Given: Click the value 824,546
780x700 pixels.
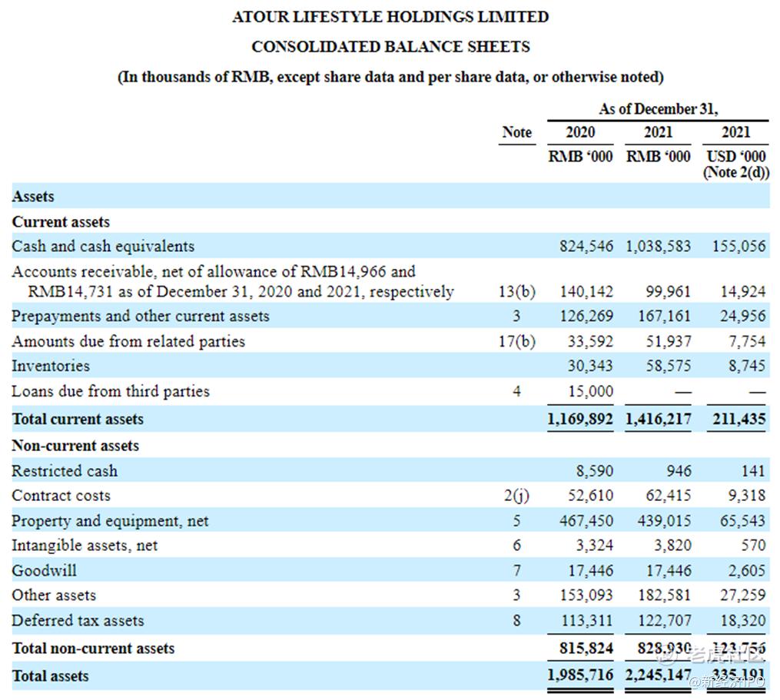Looking at the screenshot, I should pyautogui.click(x=586, y=247).
